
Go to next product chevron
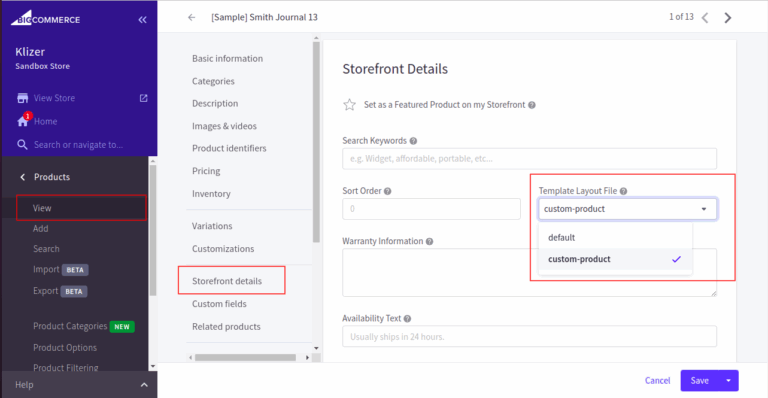click(x=728, y=18)
